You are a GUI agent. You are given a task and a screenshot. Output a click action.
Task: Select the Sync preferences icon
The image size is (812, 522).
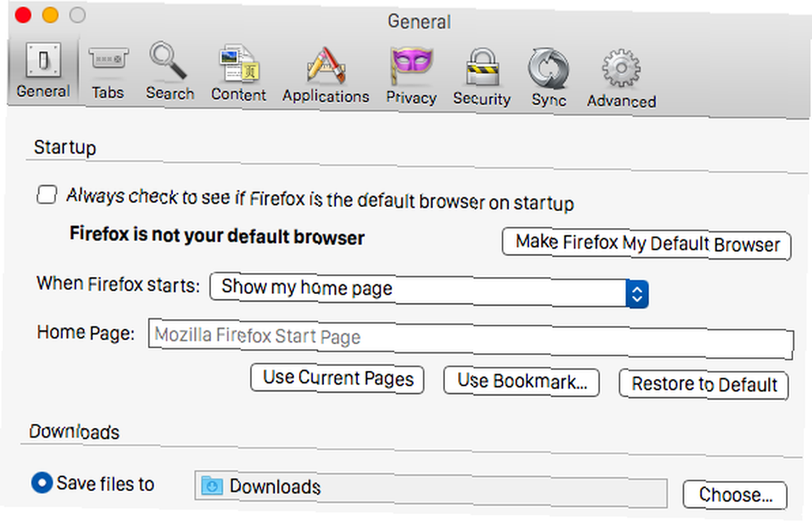point(548,69)
